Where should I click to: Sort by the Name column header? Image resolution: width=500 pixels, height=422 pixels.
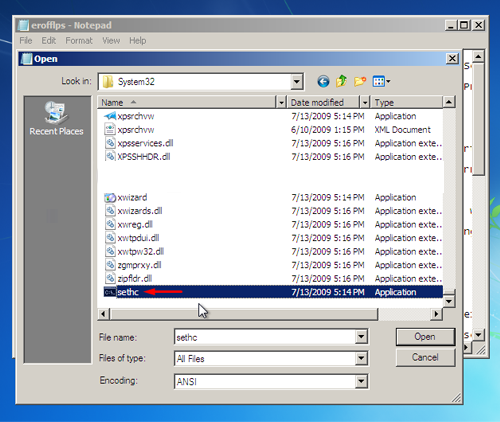187,102
